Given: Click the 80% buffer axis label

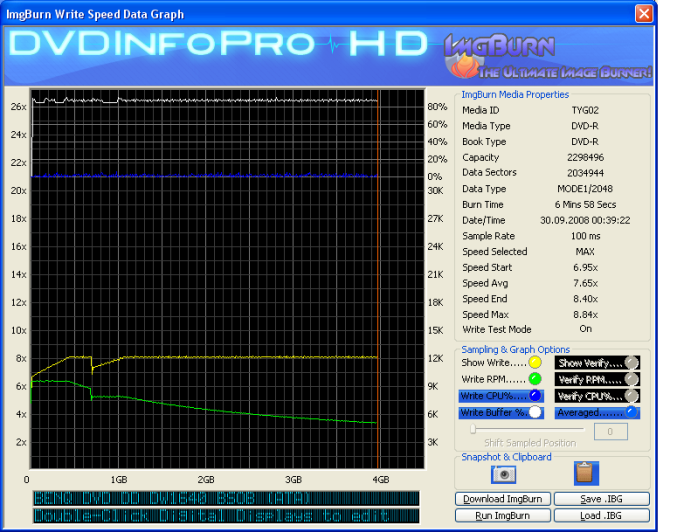Looking at the screenshot, I should 437,107.
